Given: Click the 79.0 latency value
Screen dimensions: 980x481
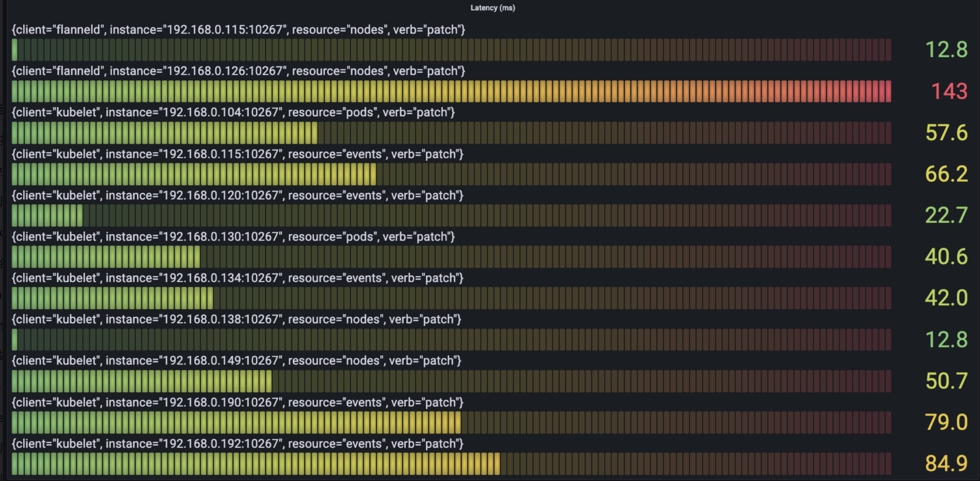Looking at the screenshot, I should pos(946,422).
